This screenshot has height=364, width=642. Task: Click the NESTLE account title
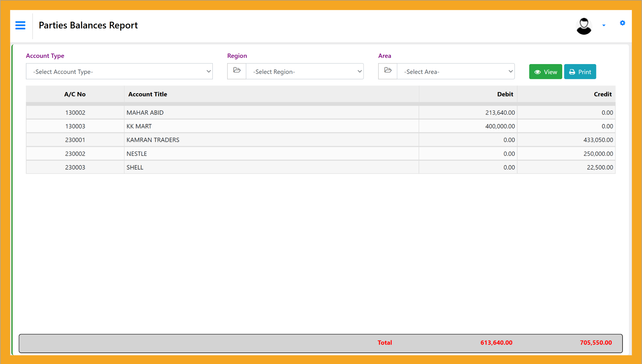click(x=137, y=154)
